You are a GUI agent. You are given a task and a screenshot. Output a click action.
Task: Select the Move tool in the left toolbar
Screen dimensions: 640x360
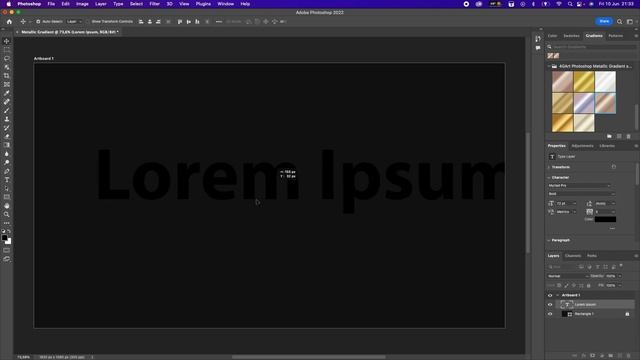[x=7, y=41]
